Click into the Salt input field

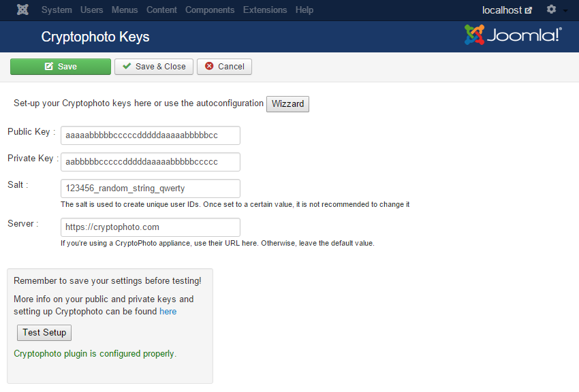pyautogui.click(x=151, y=189)
